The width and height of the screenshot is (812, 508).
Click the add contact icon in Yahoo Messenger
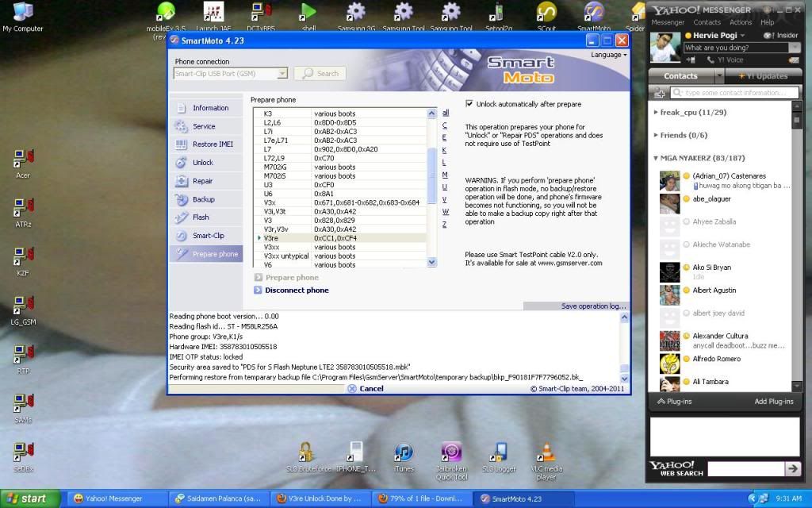[659, 93]
